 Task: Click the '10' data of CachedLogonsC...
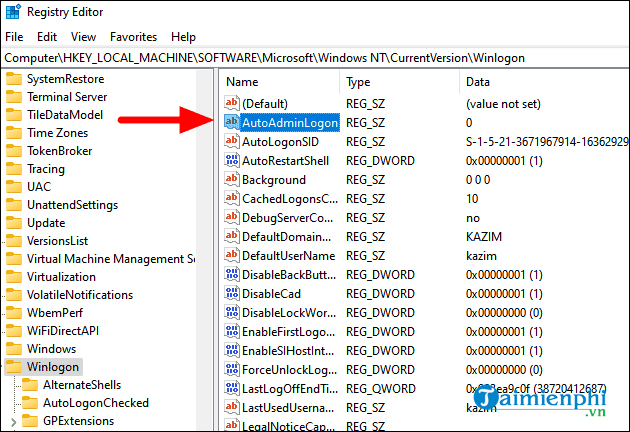click(x=472, y=199)
